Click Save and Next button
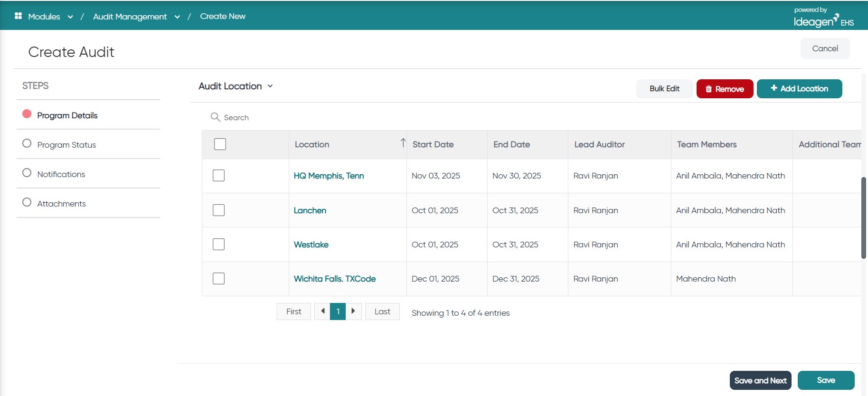The height and width of the screenshot is (396, 868). coord(760,380)
